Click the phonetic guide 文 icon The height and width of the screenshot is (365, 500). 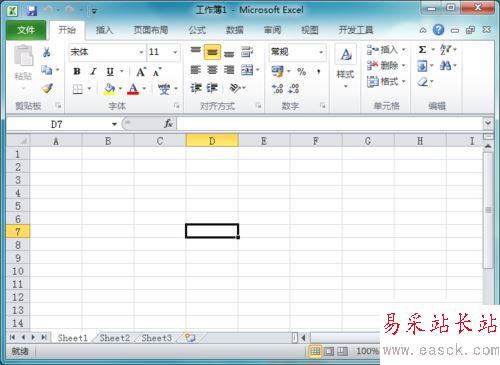coord(164,89)
